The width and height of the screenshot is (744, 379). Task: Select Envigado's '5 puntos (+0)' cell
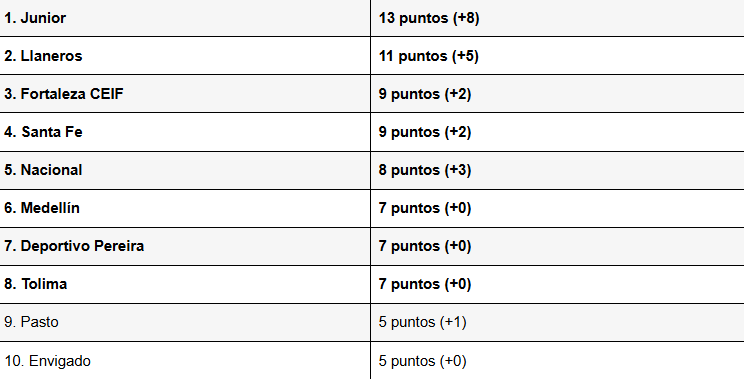point(558,361)
